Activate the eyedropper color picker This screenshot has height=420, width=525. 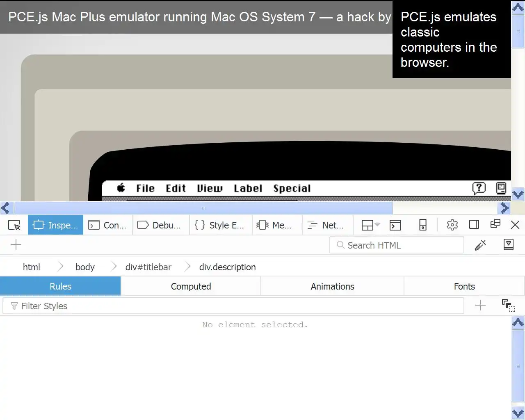click(480, 245)
